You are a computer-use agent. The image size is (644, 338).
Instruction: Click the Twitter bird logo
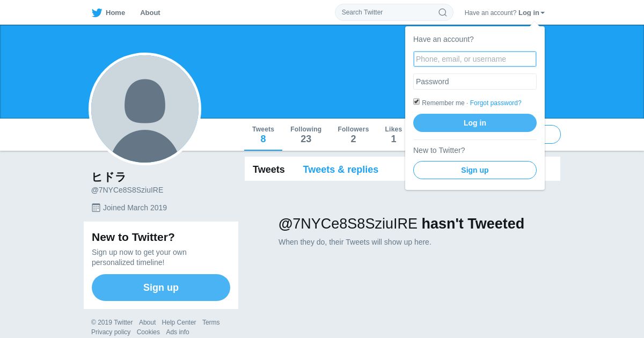pyautogui.click(x=97, y=13)
